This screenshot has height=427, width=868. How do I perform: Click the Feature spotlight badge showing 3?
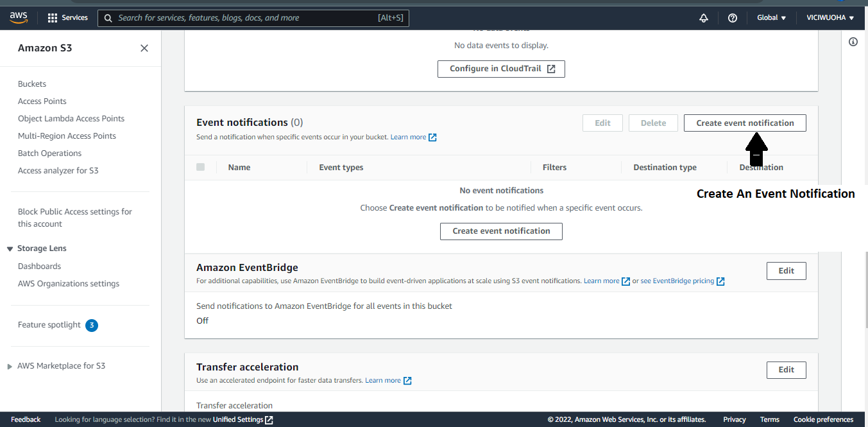click(92, 326)
